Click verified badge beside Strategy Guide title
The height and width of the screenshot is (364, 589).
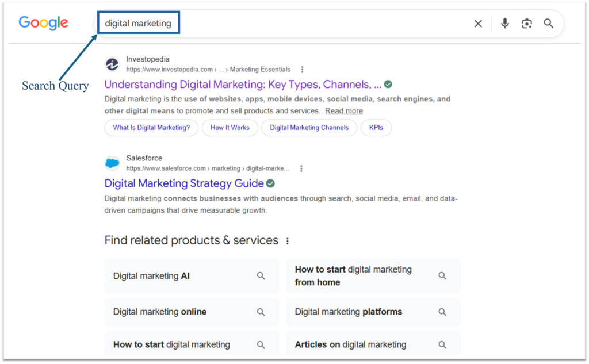tap(270, 183)
